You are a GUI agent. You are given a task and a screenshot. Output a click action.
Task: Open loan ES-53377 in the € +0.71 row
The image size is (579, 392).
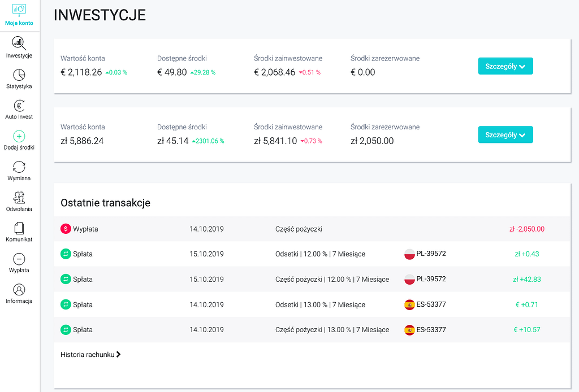pos(431,304)
